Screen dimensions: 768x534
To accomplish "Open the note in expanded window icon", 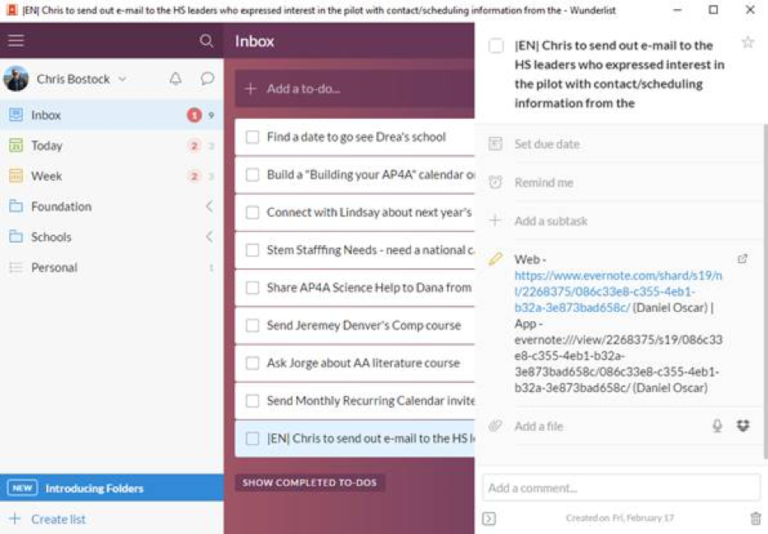I will click(743, 259).
